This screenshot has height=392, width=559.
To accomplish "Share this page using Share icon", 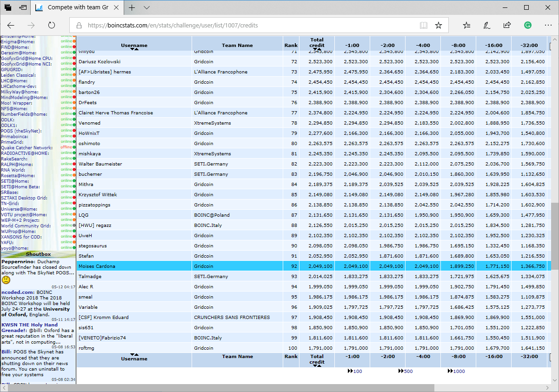I will (x=507, y=26).
